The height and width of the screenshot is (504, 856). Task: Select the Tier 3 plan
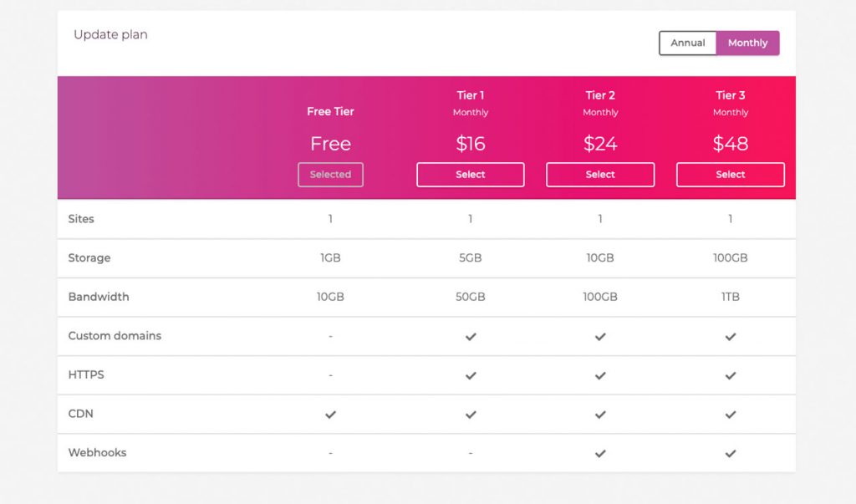click(x=730, y=175)
